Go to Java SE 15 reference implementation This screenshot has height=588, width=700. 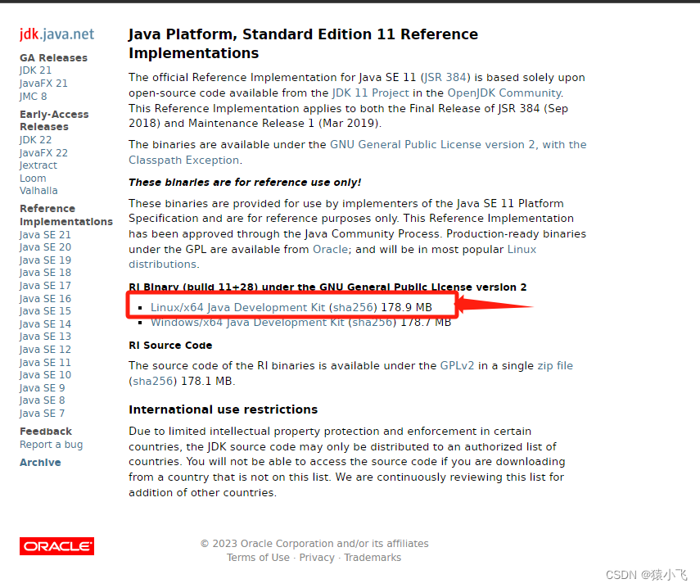point(45,310)
